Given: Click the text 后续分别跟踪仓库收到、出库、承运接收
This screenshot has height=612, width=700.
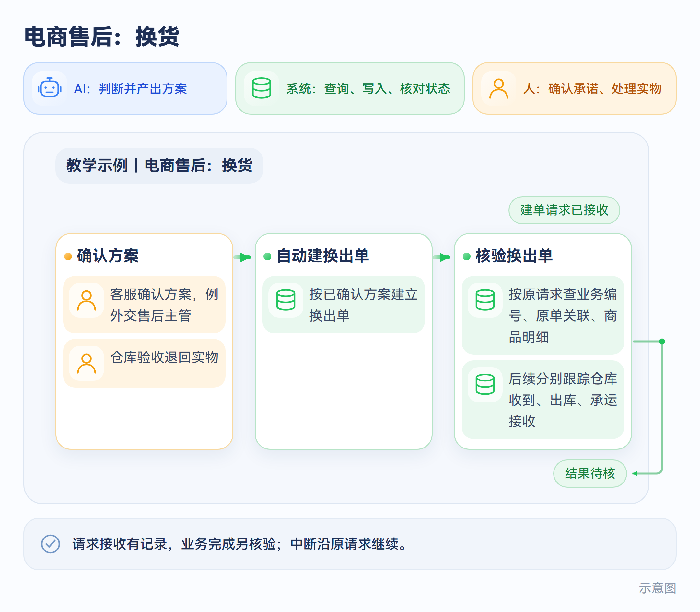Looking at the screenshot, I should click(x=563, y=400).
